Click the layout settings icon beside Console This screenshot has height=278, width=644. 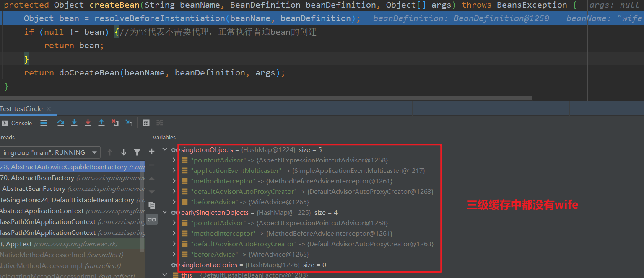[44, 123]
